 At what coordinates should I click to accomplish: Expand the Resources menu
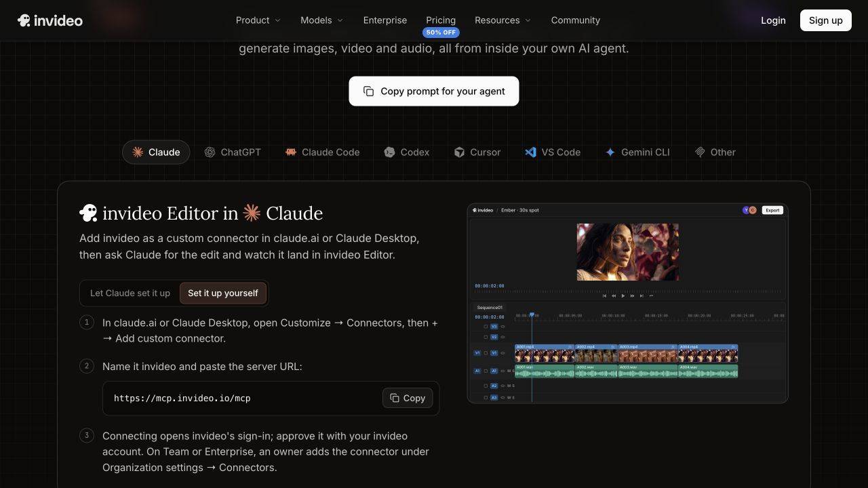coord(503,20)
